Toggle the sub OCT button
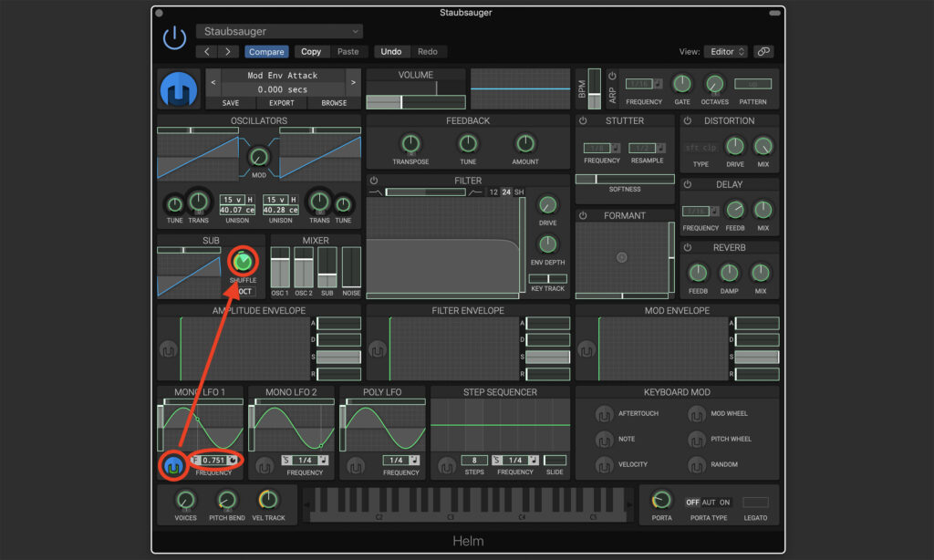Image resolution: width=934 pixels, height=560 pixels. (x=244, y=292)
